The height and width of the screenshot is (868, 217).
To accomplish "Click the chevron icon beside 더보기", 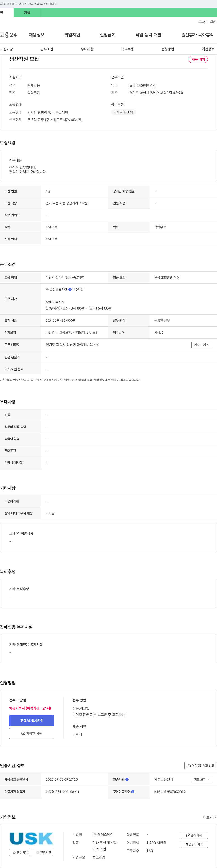I will coord(215,817).
